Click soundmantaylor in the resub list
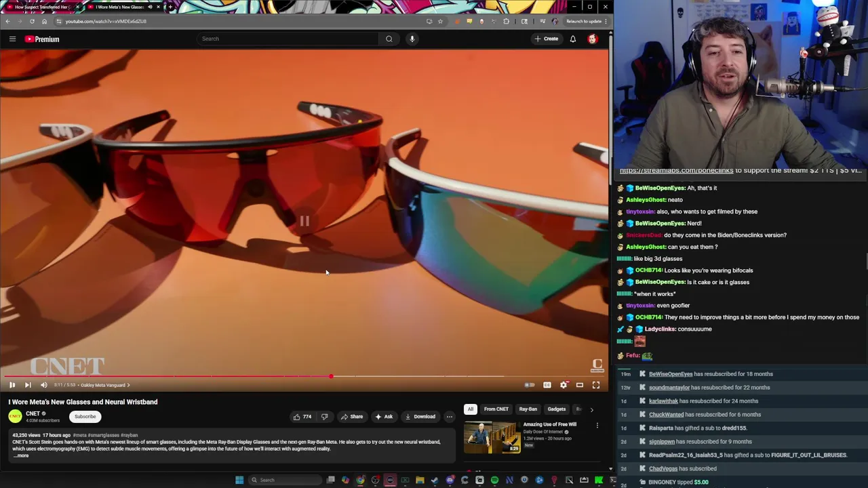The height and width of the screenshot is (488, 868). pyautogui.click(x=669, y=388)
